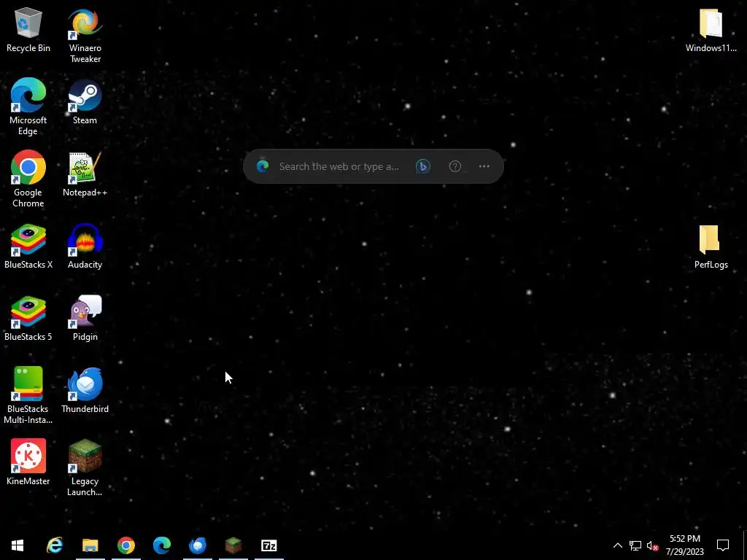Switch to Minecraft launcher taskbar icon

coord(233,545)
